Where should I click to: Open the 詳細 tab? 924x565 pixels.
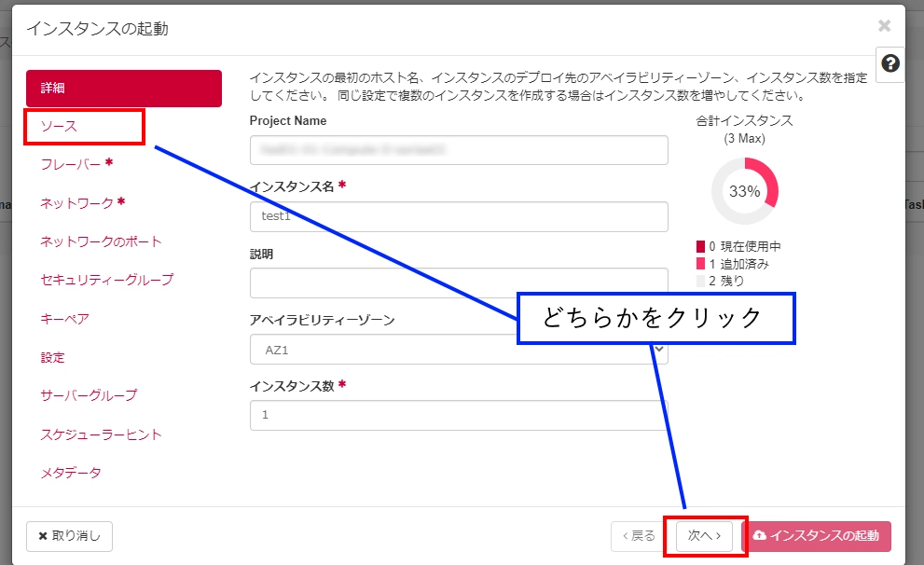tap(124, 89)
